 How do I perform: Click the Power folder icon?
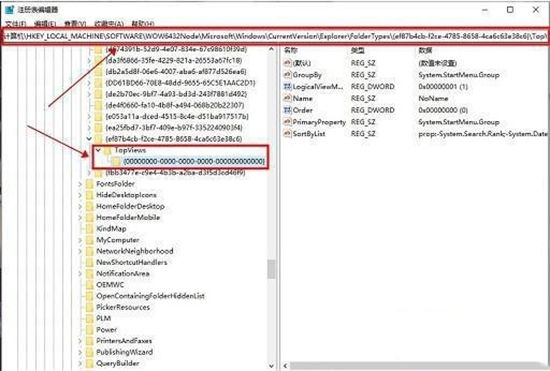point(90,330)
